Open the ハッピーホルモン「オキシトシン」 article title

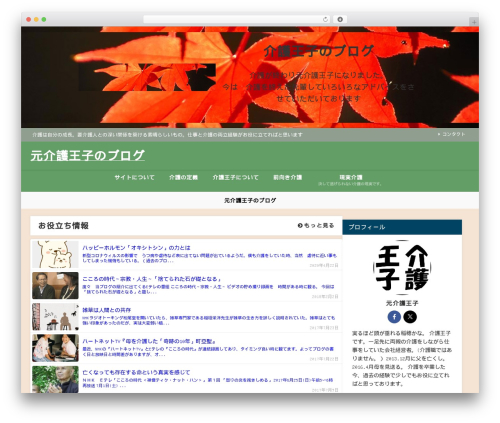136,248
